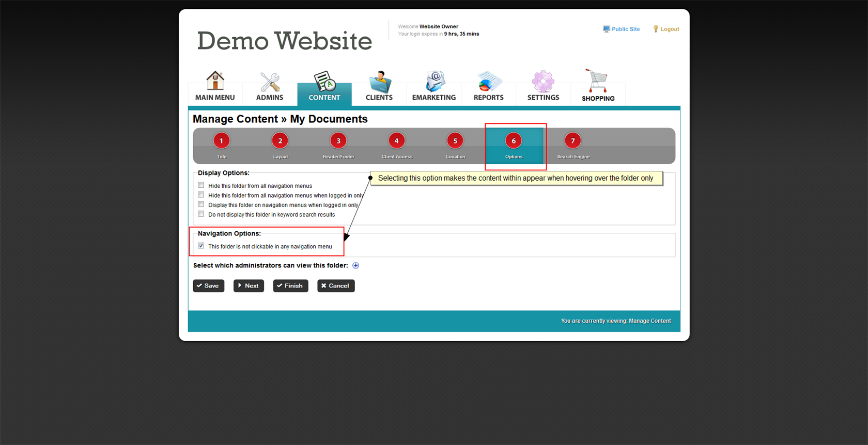868x445 pixels.
Task: Open the Shopping cart icon
Action: tap(598, 82)
